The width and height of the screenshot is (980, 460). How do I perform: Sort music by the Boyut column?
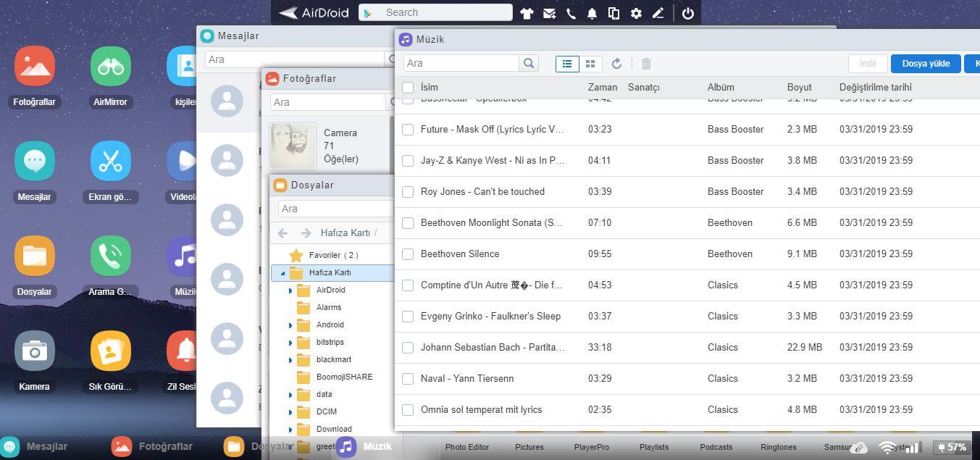[x=800, y=87]
